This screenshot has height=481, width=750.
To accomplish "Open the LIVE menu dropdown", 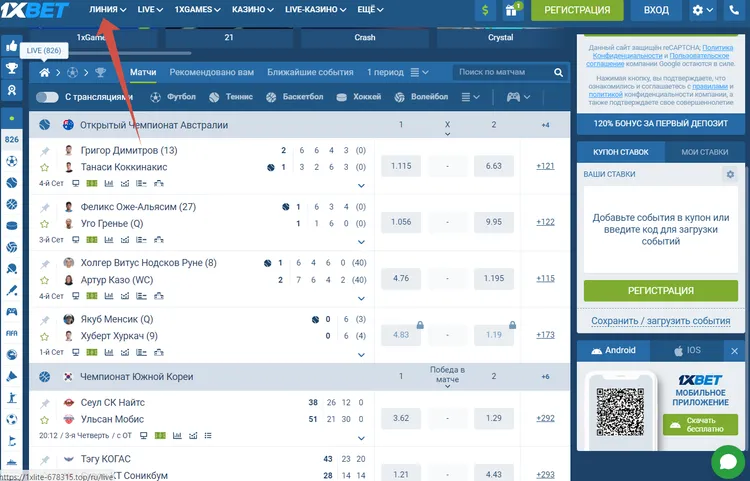I will [x=150, y=10].
